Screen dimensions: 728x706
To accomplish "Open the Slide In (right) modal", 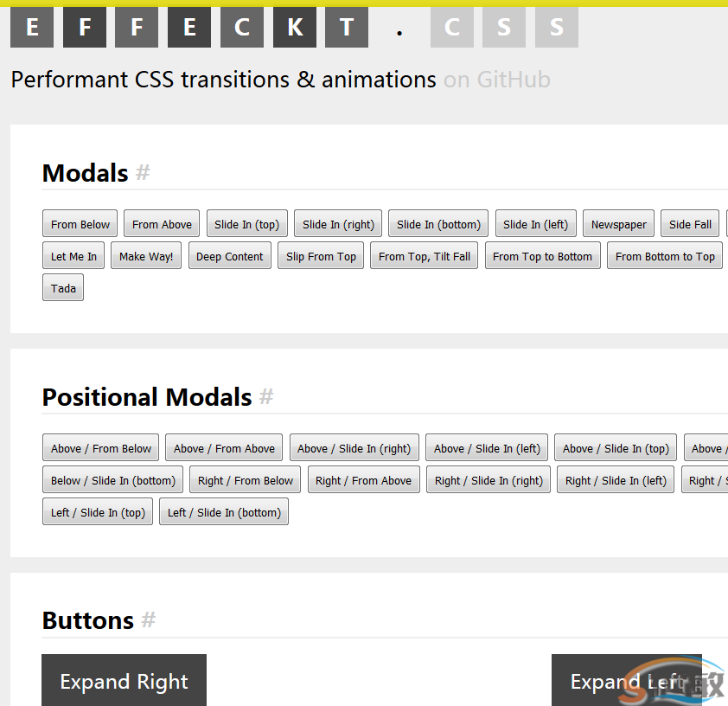I will (x=338, y=224).
